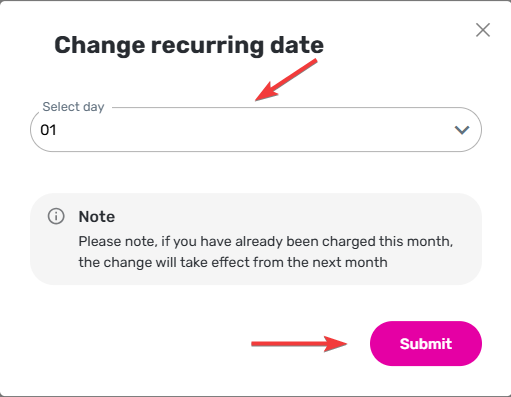
Task: Toggle the dropdown's blue down chevron
Action: 462,130
